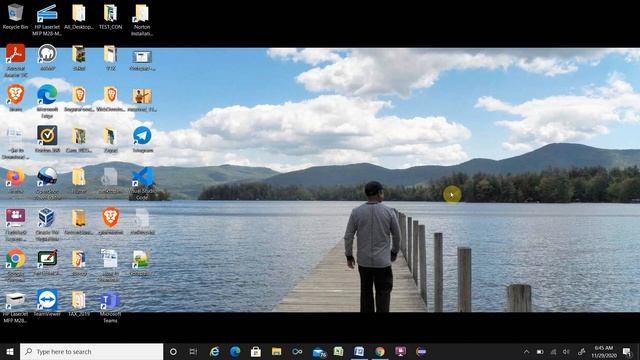Select the TAX_2019 folder
Screen dimensions: 640x360
79,302
